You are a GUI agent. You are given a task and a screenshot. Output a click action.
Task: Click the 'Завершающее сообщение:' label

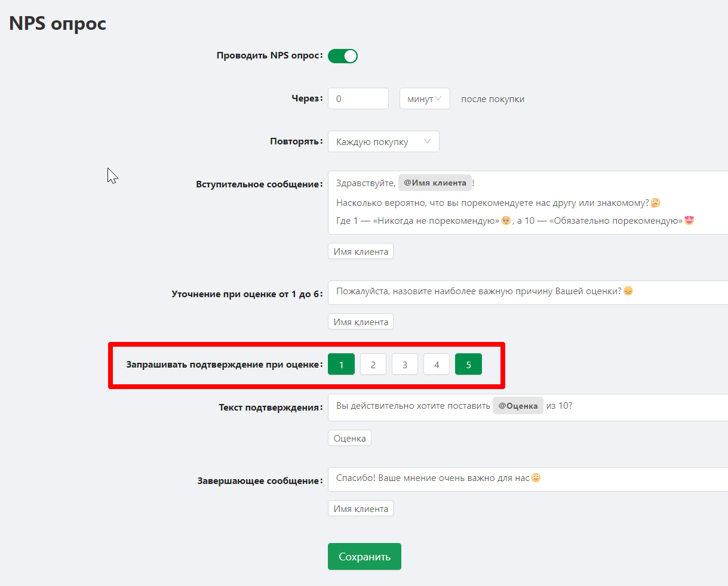[x=260, y=481]
